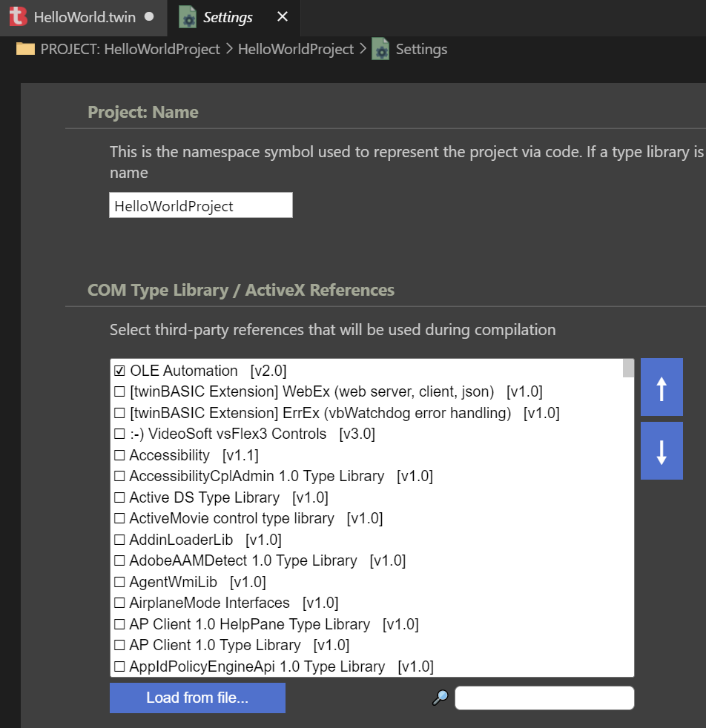Uncheck the OLE Automation reference
This screenshot has width=706, height=728.
(x=119, y=371)
